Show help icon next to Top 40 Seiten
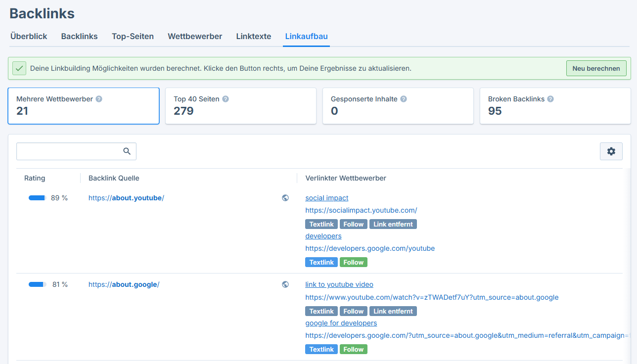This screenshot has height=364, width=637. 226,99
